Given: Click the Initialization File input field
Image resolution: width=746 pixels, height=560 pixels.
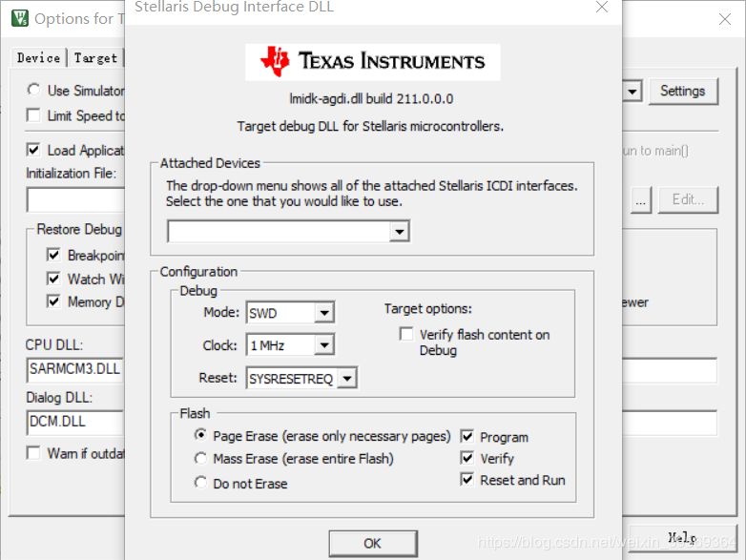Looking at the screenshot, I should pyautogui.click(x=75, y=199).
